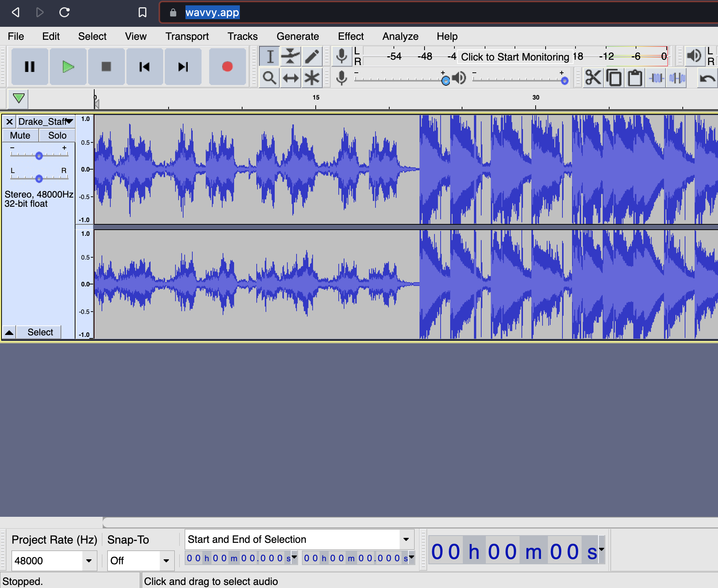Open the Tracks menu
This screenshot has width=718, height=588.
(243, 36)
